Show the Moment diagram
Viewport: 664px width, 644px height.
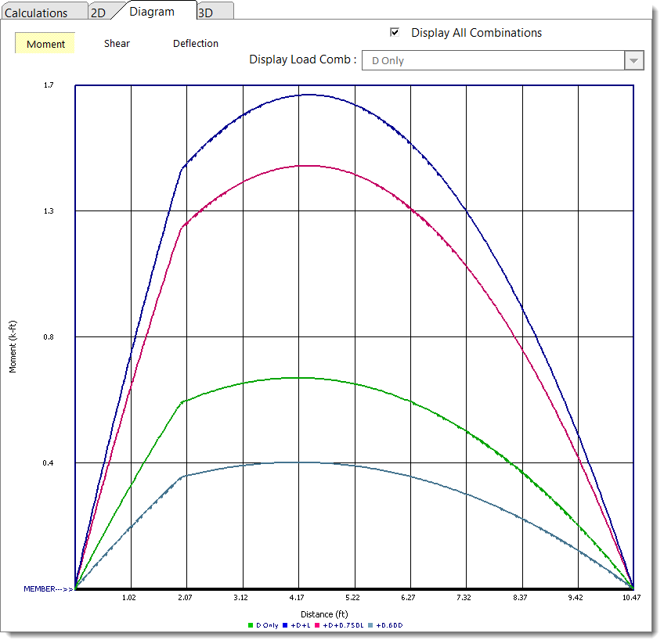[45, 44]
